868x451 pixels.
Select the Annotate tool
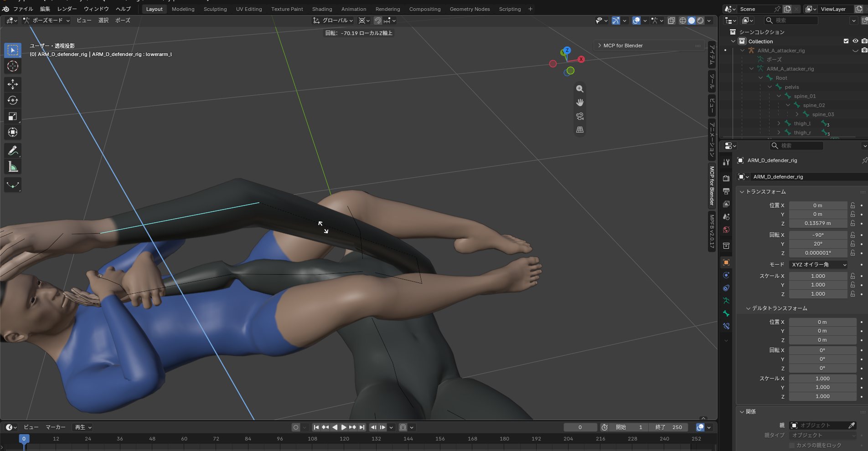pyautogui.click(x=13, y=151)
